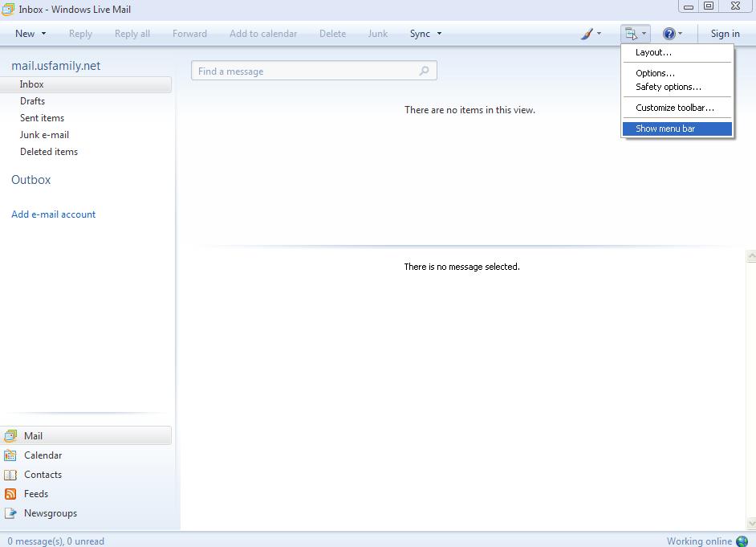Switch to Contacts view label

(43, 475)
